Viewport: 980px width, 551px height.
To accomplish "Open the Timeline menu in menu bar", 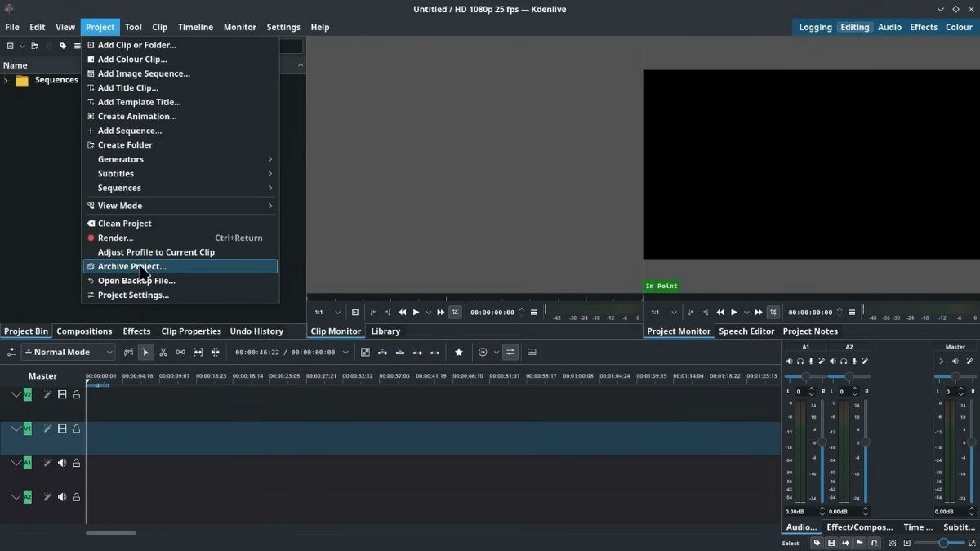I will (195, 27).
